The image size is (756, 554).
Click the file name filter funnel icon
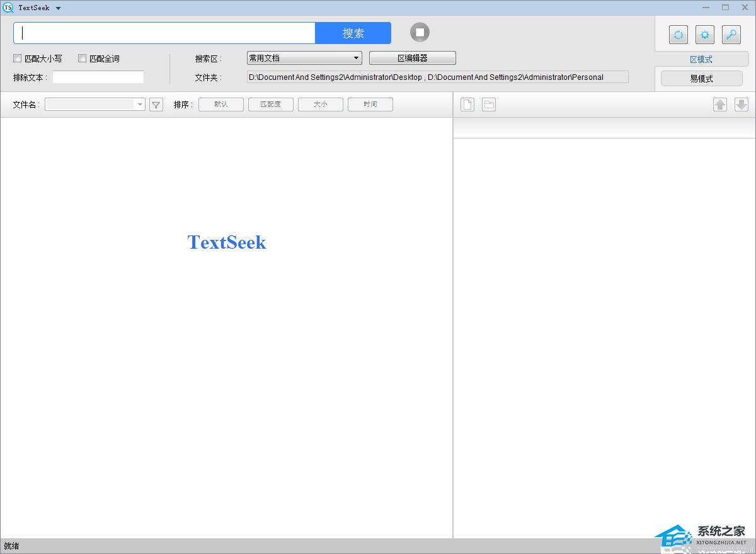156,105
